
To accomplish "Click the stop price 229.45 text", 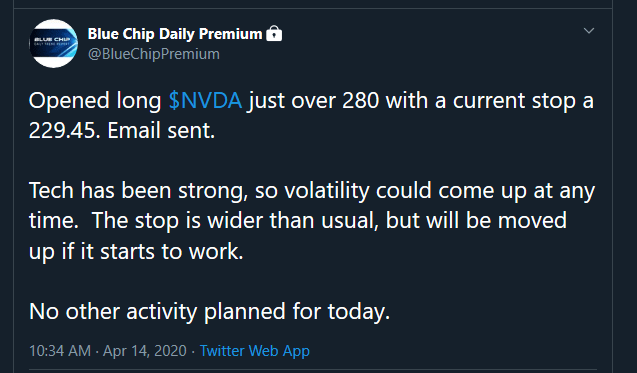I will [64, 131].
